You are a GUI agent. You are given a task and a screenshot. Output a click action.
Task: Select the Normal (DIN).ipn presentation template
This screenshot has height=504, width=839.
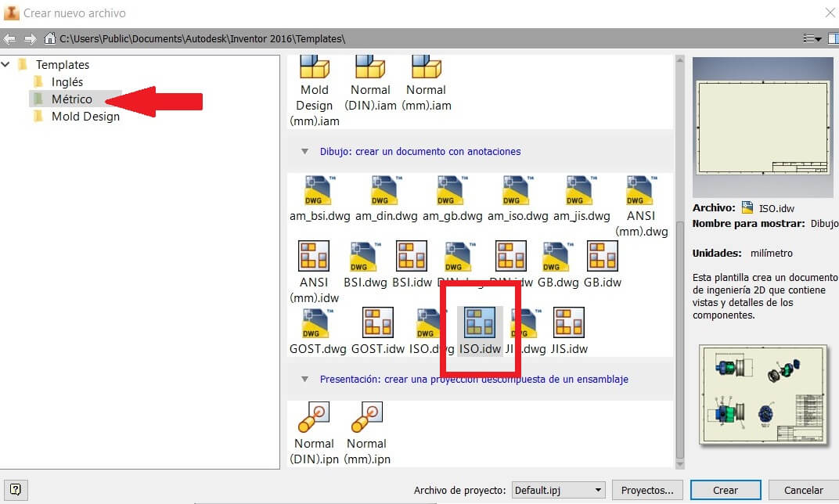(314, 434)
